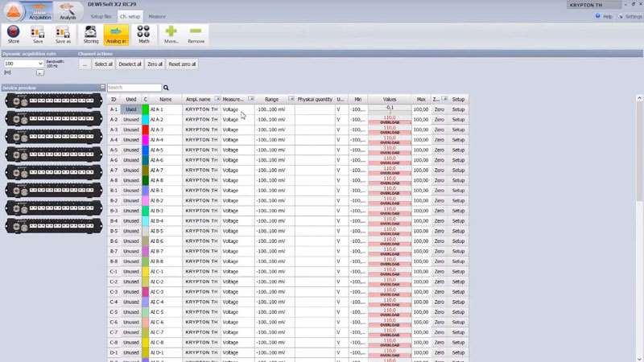Toggle channel D-1 Unused button

point(130,352)
